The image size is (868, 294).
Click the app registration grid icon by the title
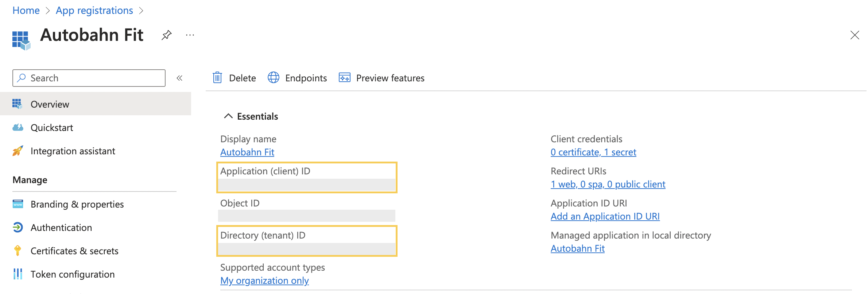tap(21, 40)
